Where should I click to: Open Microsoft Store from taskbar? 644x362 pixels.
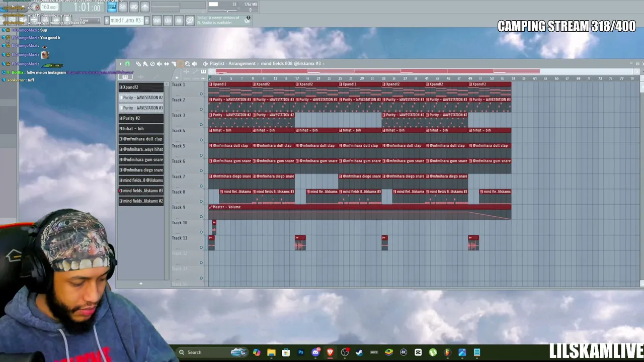click(286, 352)
